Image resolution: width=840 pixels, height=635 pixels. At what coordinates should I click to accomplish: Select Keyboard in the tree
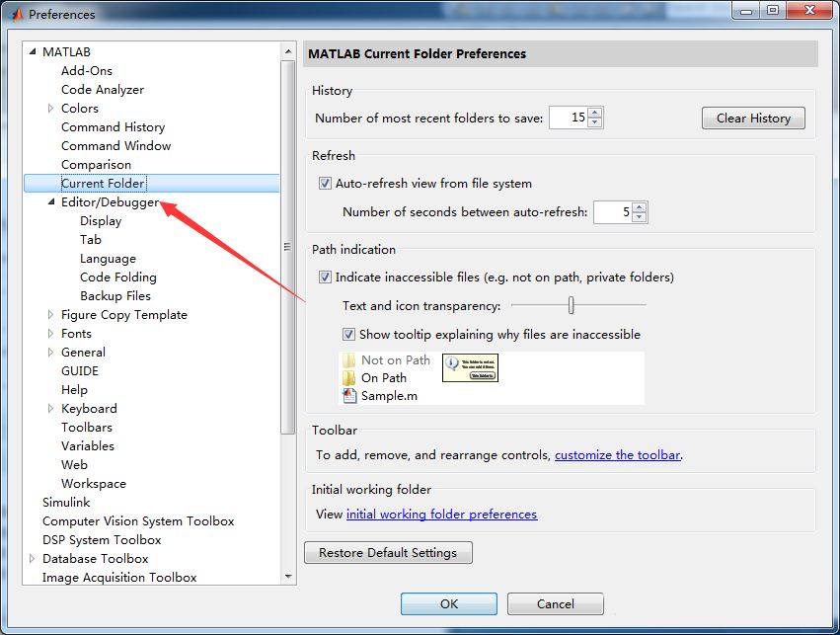click(x=89, y=408)
